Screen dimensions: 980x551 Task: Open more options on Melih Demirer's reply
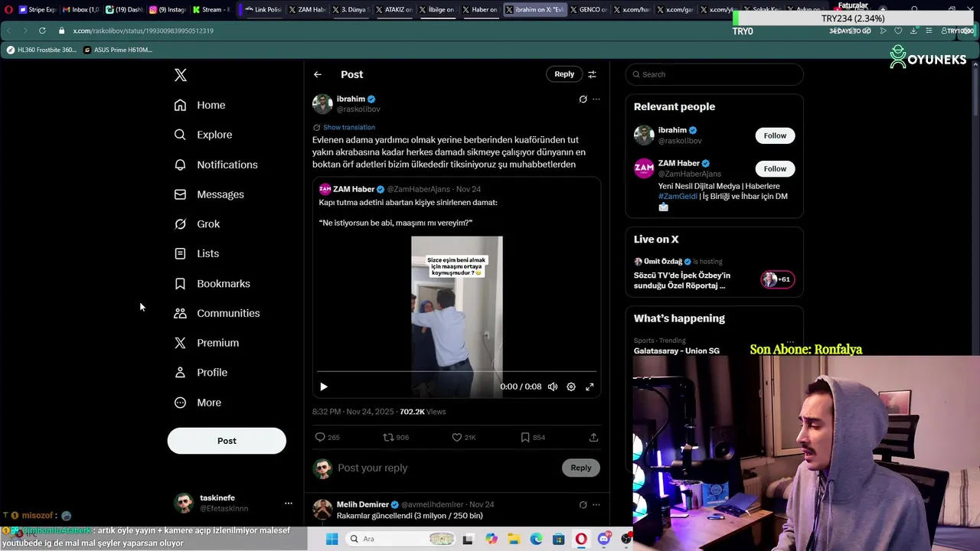(x=596, y=505)
